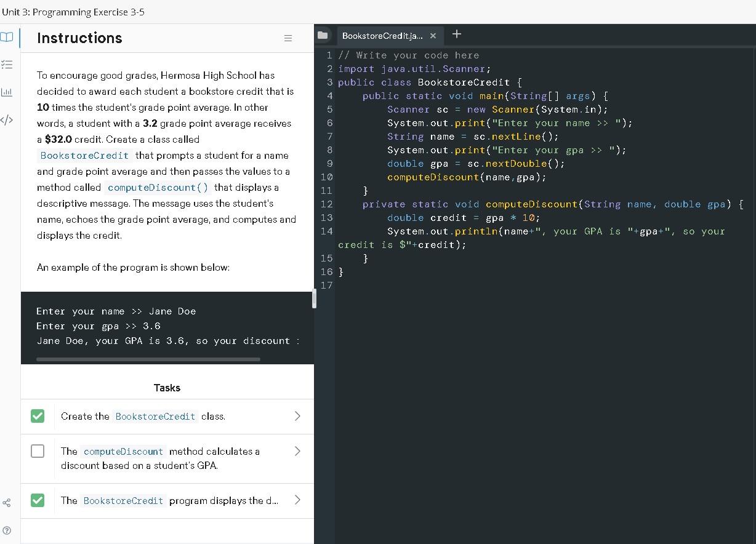This screenshot has height=544, width=756.
Task: Click the share icon in sidebar
Action: point(7,503)
